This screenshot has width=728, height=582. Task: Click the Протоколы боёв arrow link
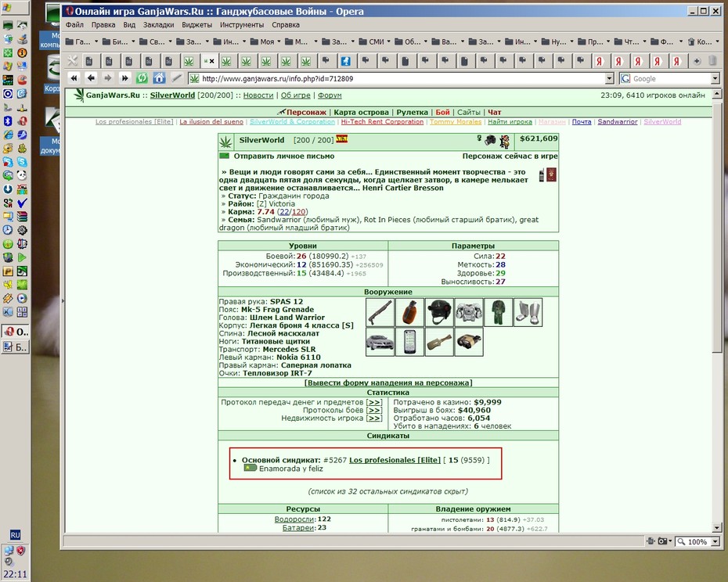(374, 410)
